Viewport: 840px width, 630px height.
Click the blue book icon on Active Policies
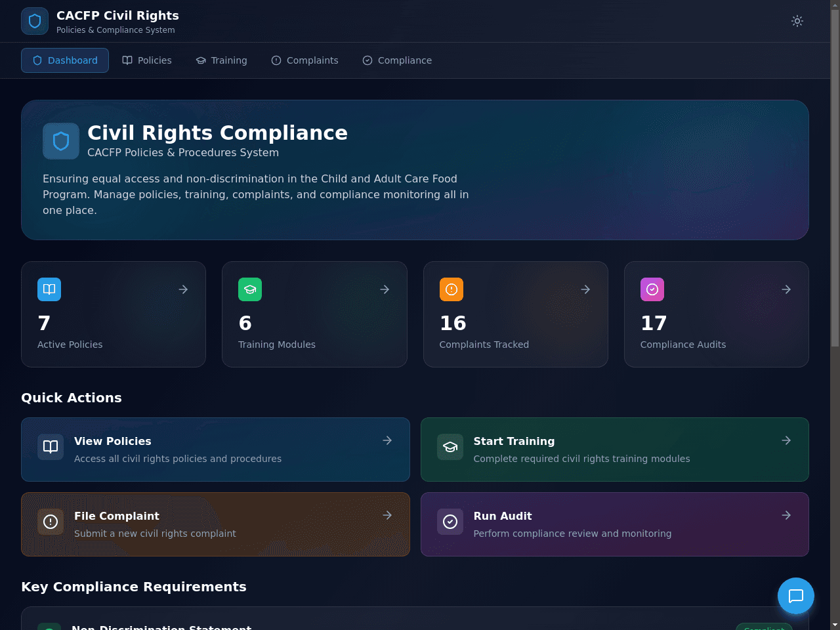coord(49,289)
